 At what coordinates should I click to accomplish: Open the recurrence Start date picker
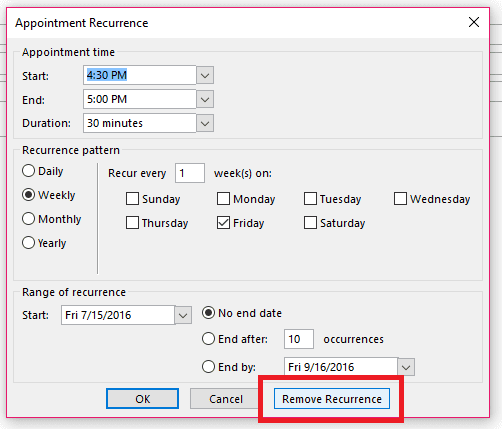tap(183, 315)
